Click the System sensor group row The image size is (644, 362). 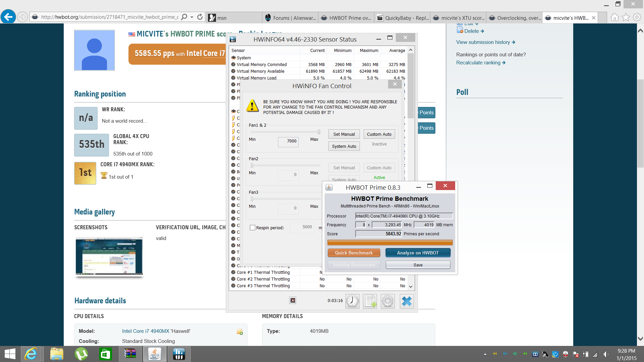(x=318, y=58)
